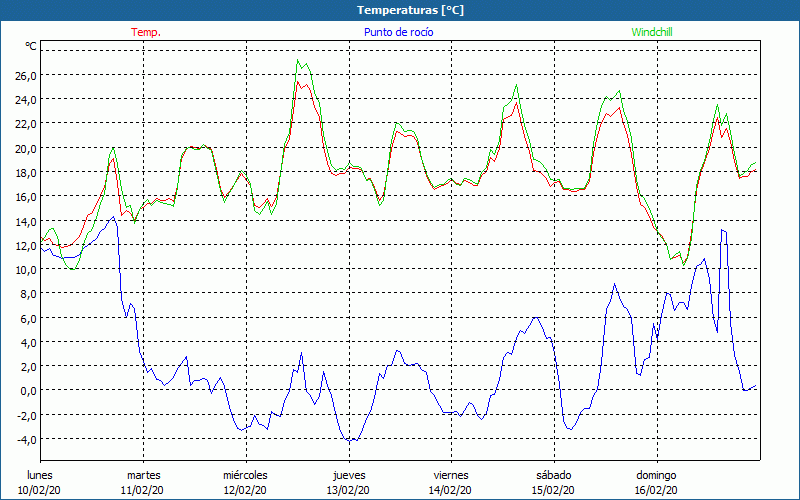This screenshot has width=800, height=500.
Task: Click the 'sábado' day label
Action: pos(554,475)
